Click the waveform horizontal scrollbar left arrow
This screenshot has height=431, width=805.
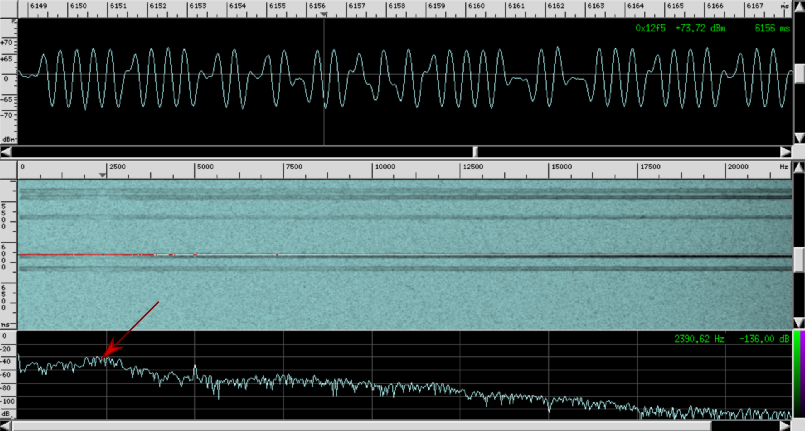click(x=7, y=151)
